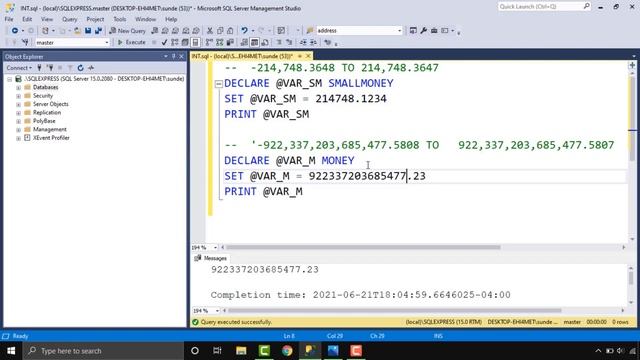This screenshot has width=640, height=360.
Task: Click the Cortana circle icon
Action: point(195,351)
